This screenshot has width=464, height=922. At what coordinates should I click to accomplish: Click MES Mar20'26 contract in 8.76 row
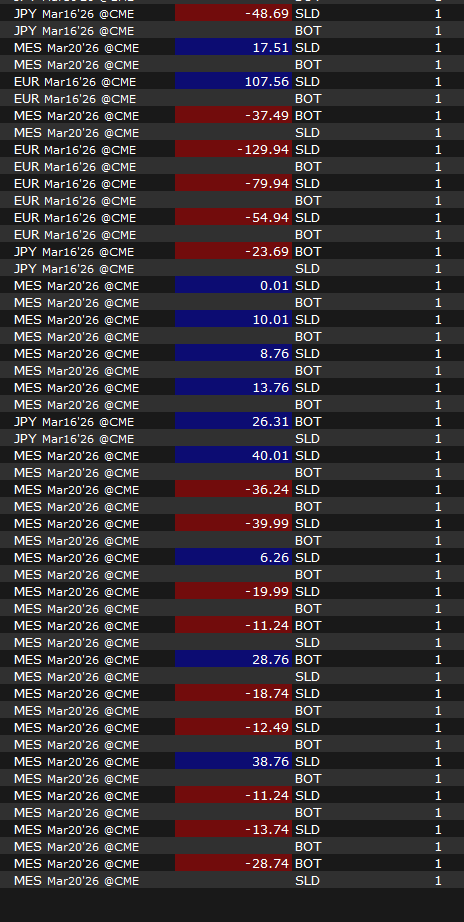[76, 354]
